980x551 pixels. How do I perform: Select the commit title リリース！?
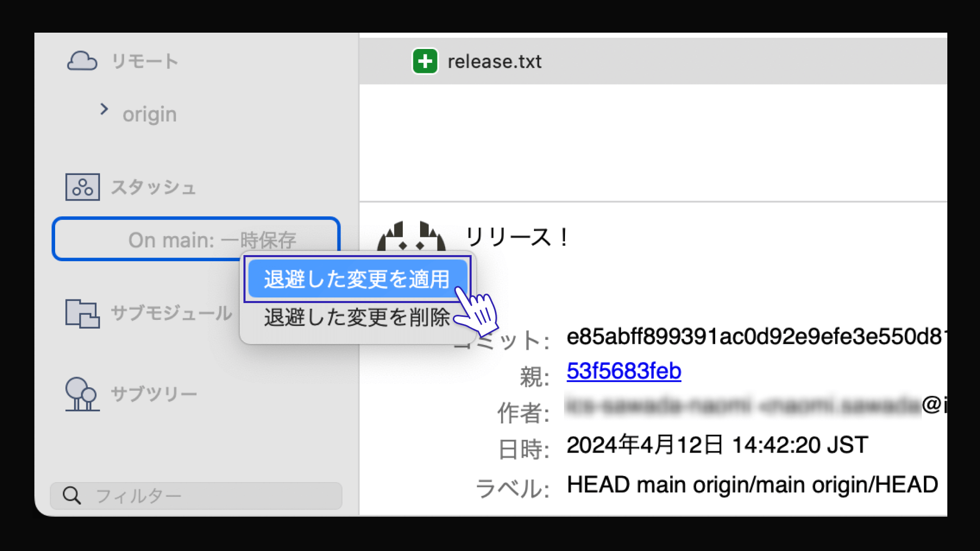click(518, 237)
